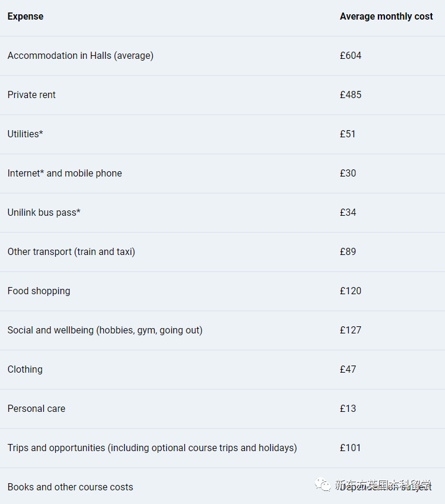Click the £120 food shopping value
The height and width of the screenshot is (504, 445).
pyautogui.click(x=351, y=291)
